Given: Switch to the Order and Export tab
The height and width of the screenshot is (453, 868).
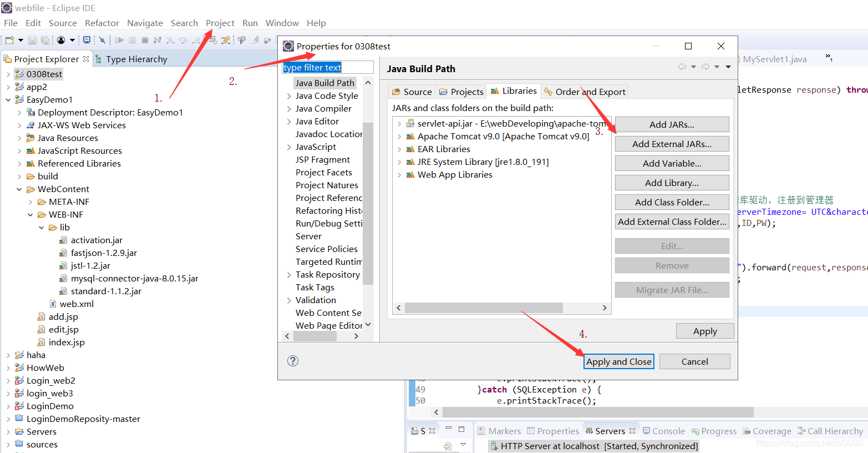Looking at the screenshot, I should (585, 92).
